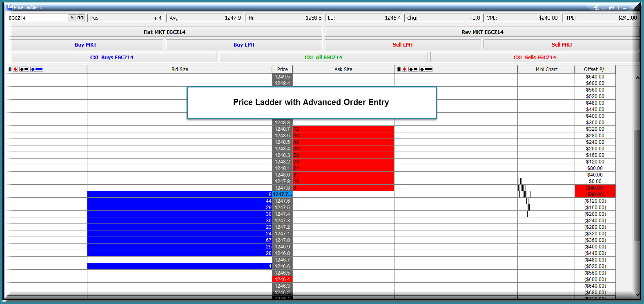Screen dimensions: 644x304
Task: Click price cell 1247.3 in the ladder
Action: coord(283,221)
